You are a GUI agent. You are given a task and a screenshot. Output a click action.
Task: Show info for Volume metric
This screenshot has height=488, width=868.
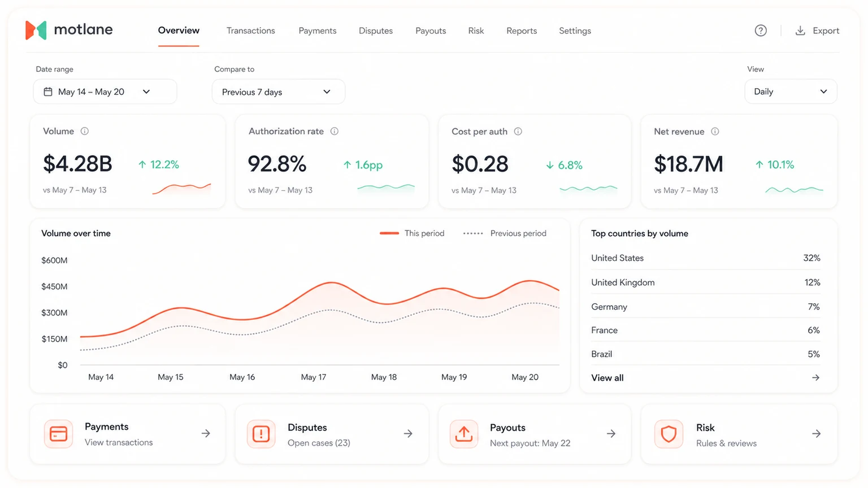point(85,131)
